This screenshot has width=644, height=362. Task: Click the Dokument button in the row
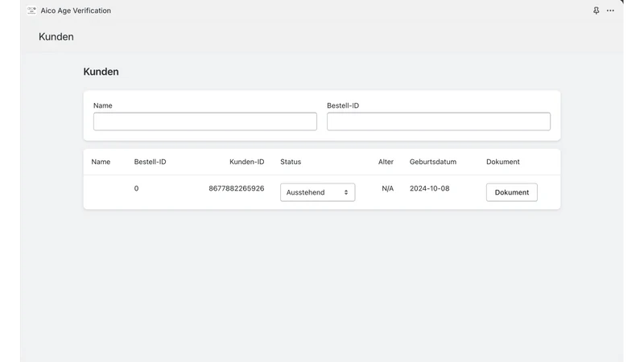click(x=512, y=192)
